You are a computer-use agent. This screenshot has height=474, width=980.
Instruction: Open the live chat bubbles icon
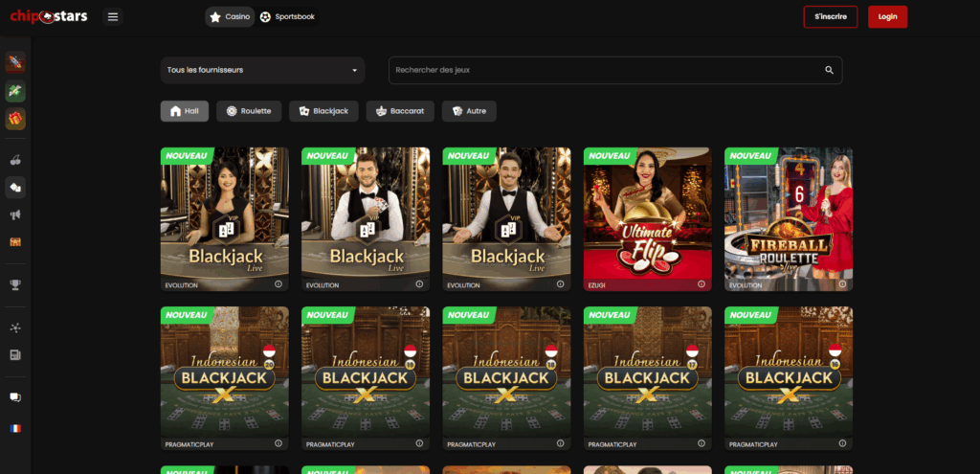click(x=15, y=397)
